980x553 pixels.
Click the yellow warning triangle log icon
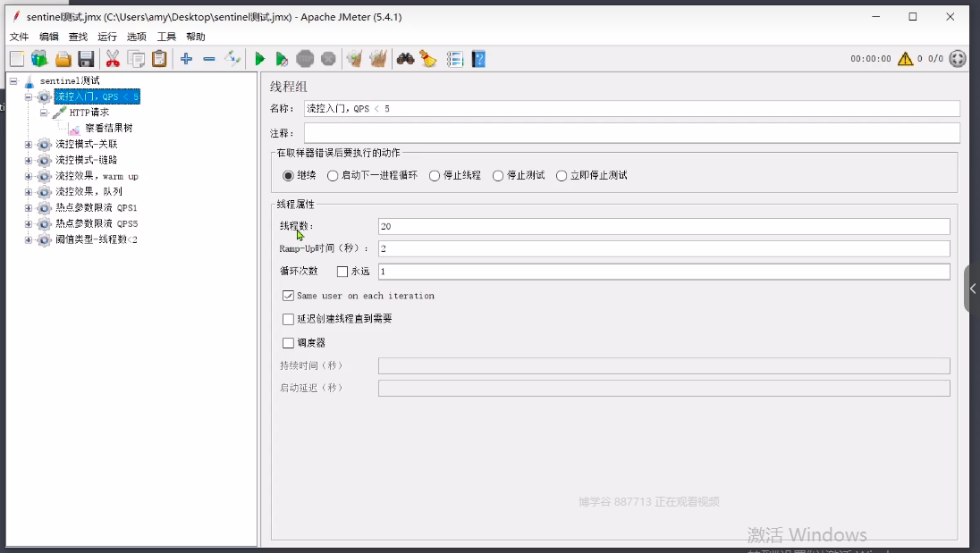[905, 59]
